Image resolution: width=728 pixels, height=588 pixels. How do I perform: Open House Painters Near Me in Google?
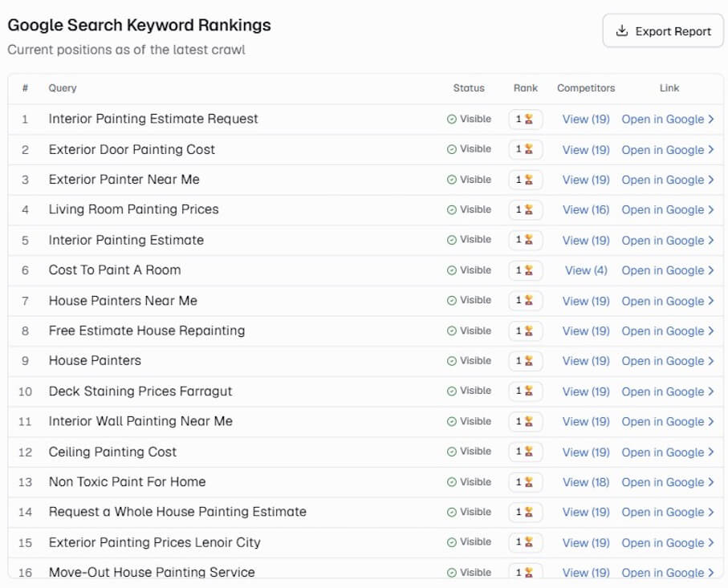point(667,301)
